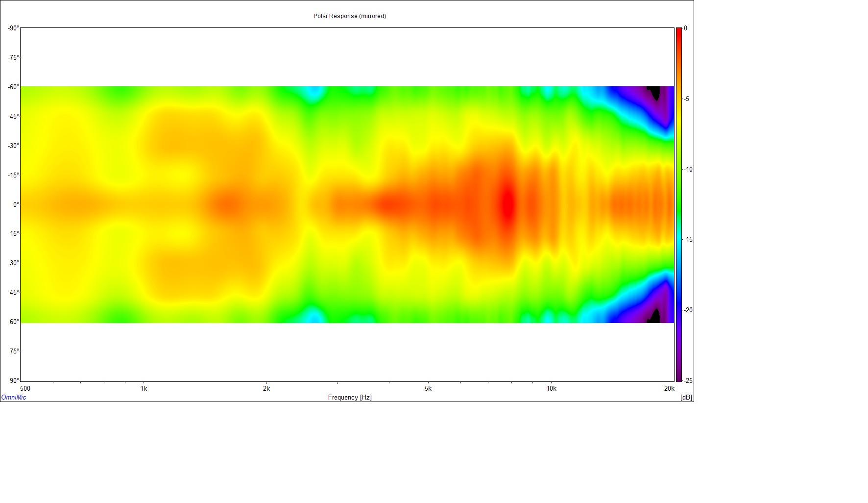Click the positive 15° angle axis label

click(x=14, y=234)
